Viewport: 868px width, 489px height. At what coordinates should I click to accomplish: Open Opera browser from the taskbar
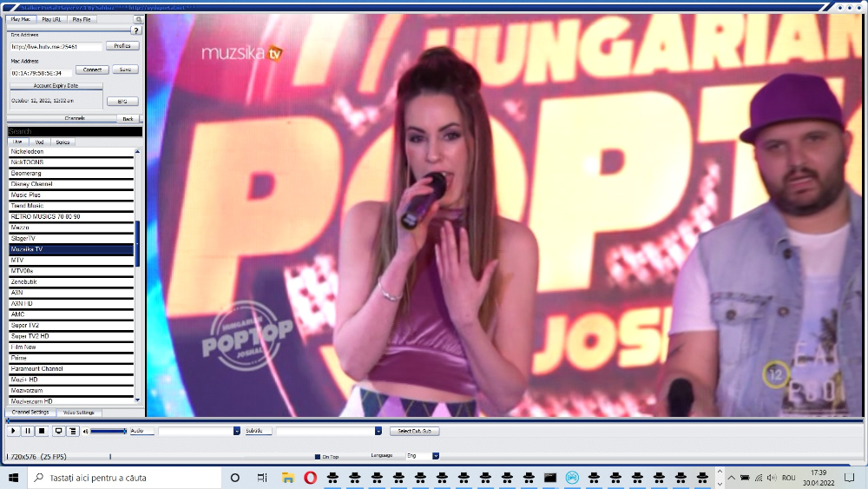coord(311,478)
